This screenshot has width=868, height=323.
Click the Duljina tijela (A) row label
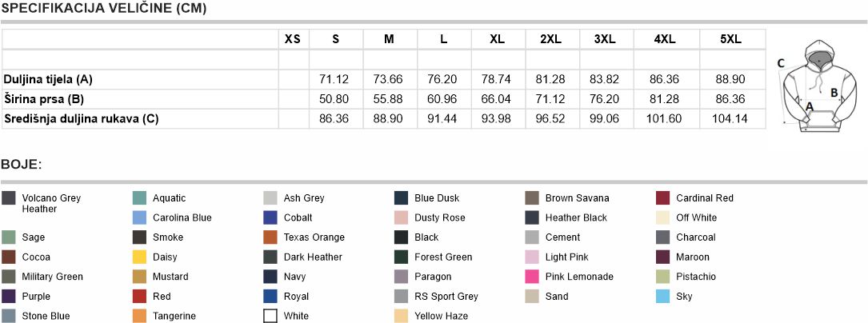(49, 79)
